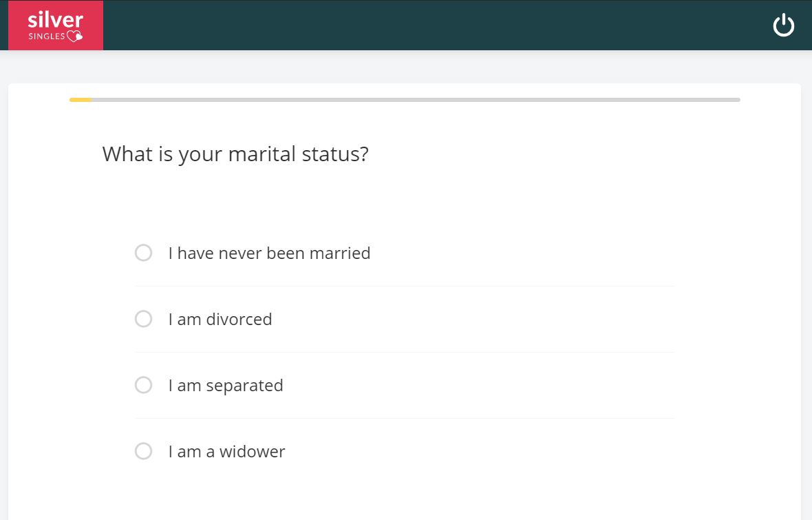812x520 pixels.
Task: Click the 'What is your marital status?' heading
Action: coord(235,154)
